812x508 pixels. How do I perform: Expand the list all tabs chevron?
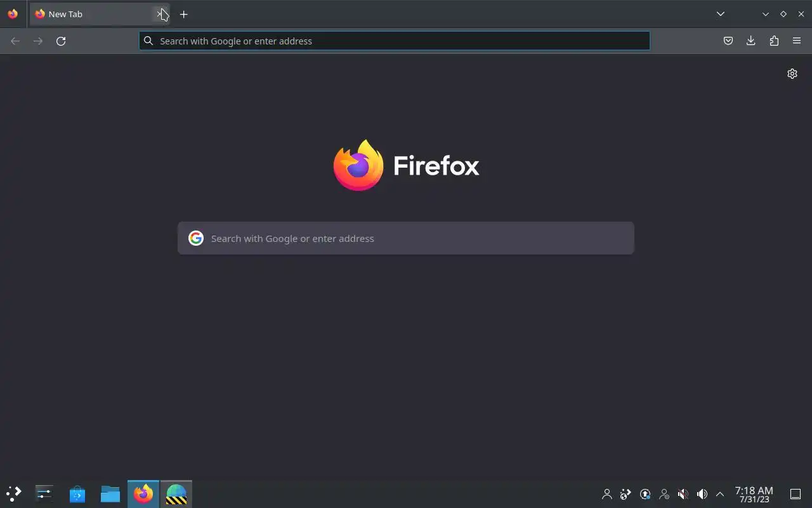point(721,14)
